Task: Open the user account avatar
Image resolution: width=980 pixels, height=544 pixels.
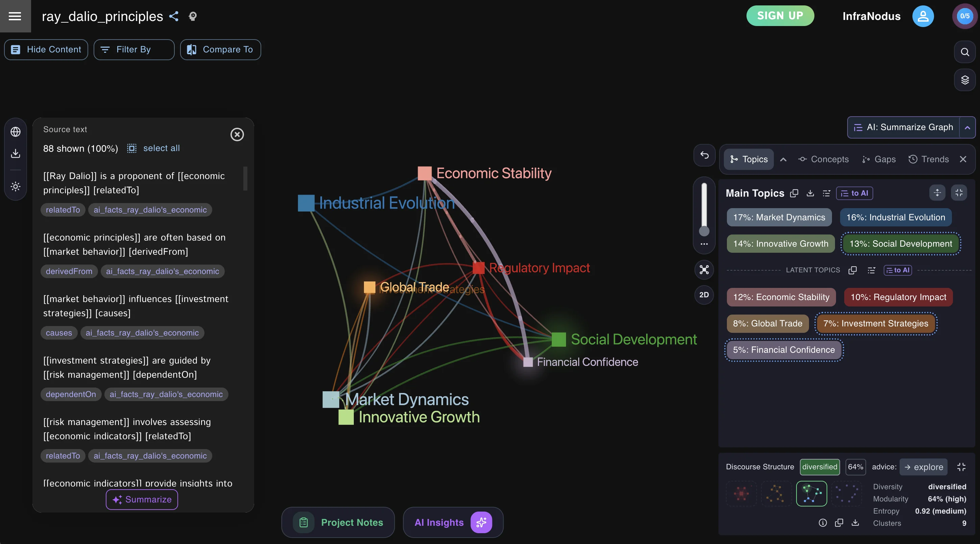Action: (923, 16)
